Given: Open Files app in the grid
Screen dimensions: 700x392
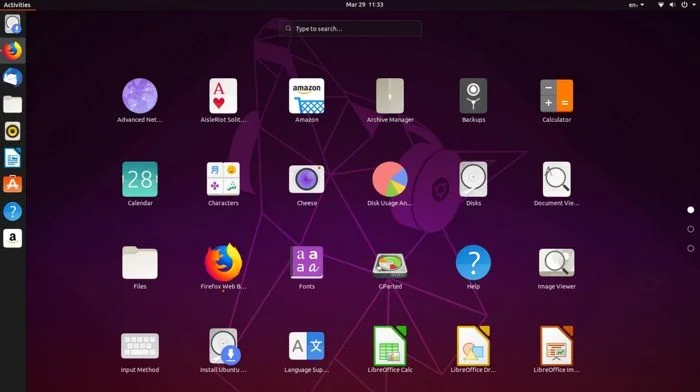Looking at the screenshot, I should [140, 263].
